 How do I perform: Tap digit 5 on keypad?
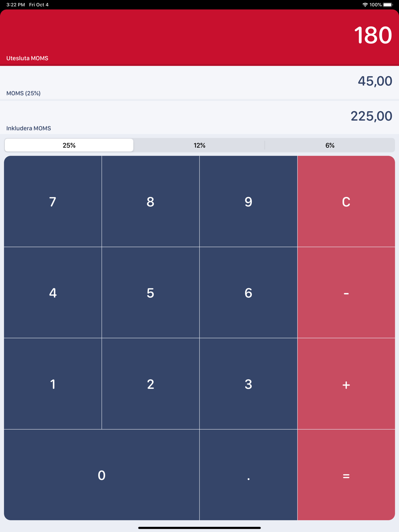coord(150,293)
